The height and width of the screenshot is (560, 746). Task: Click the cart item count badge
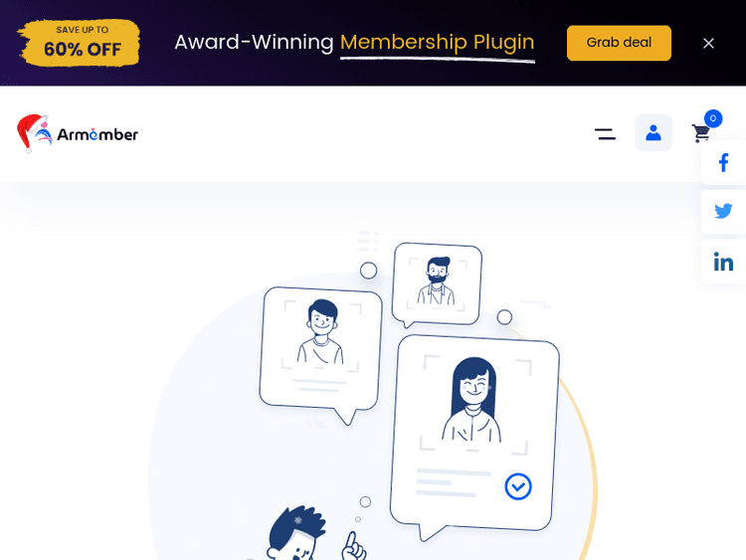[x=713, y=118]
